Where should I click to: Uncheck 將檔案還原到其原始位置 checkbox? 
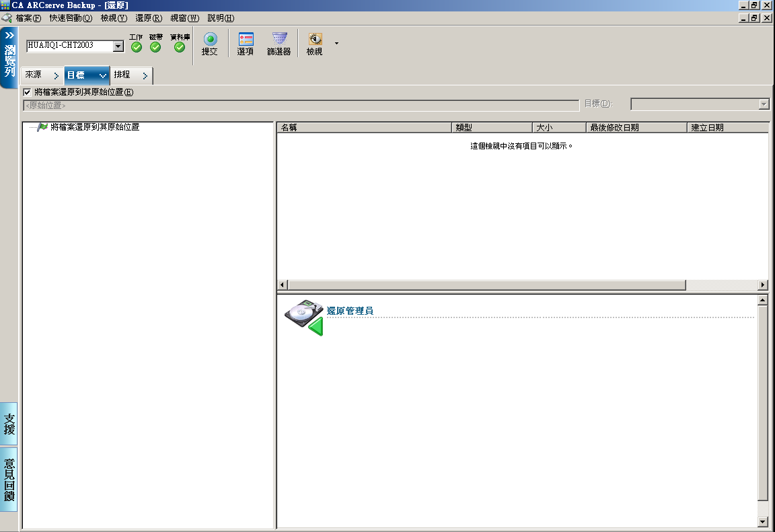tap(27, 92)
